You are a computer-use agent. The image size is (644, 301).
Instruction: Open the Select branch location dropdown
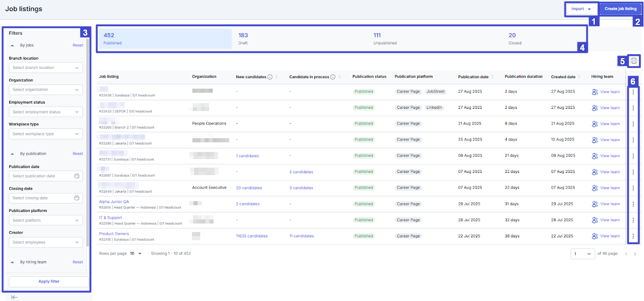[46, 68]
